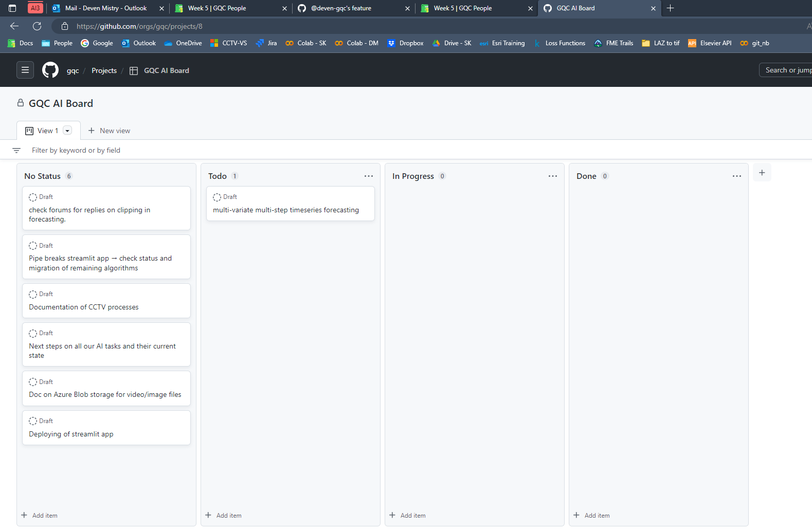Screen dimensions: 812x530
Task: Open 'Documentation of CCTV processes' card
Action: coord(106,301)
